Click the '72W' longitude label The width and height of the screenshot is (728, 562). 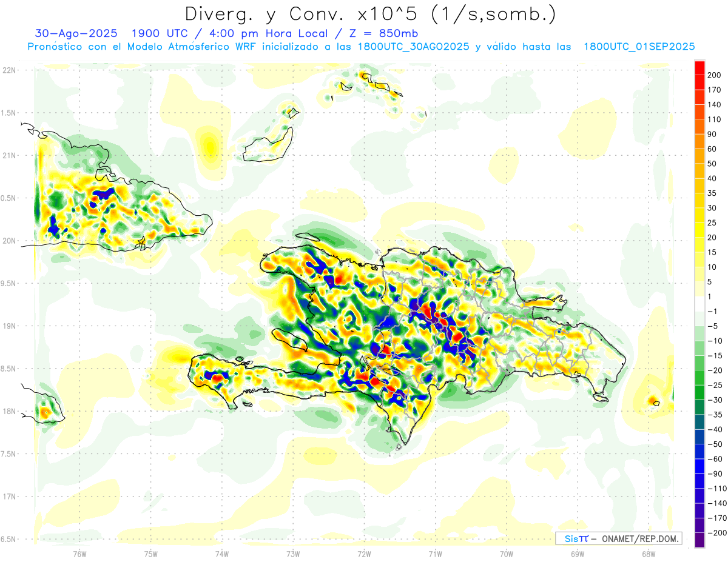tap(364, 554)
